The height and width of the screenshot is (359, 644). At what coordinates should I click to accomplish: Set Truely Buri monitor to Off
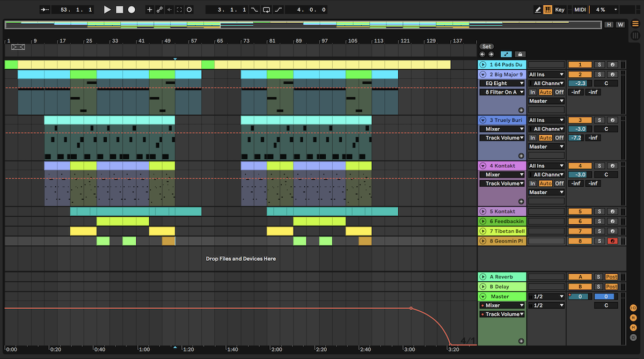559,138
